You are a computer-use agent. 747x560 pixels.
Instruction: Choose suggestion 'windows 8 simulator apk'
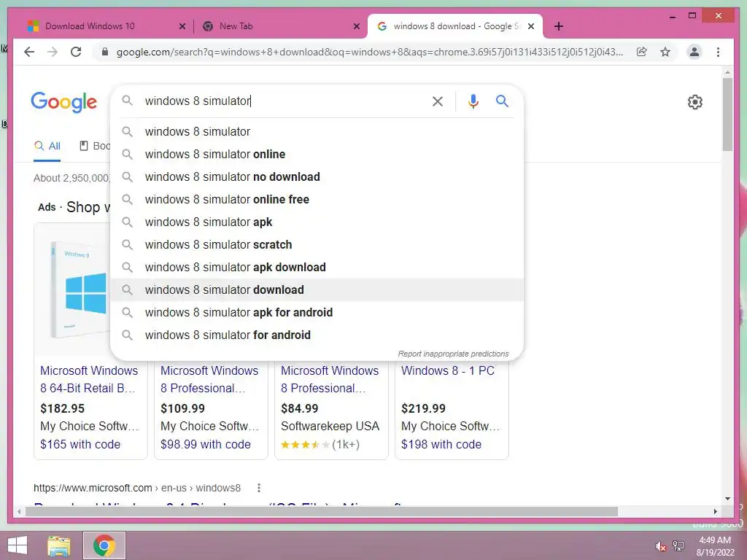pos(317,222)
